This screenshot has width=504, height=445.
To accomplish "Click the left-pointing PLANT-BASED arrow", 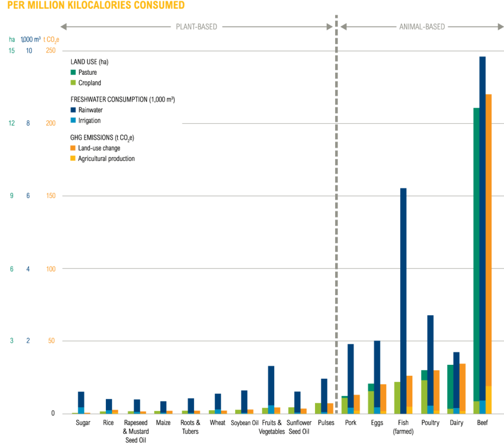I will pyautogui.click(x=63, y=27).
